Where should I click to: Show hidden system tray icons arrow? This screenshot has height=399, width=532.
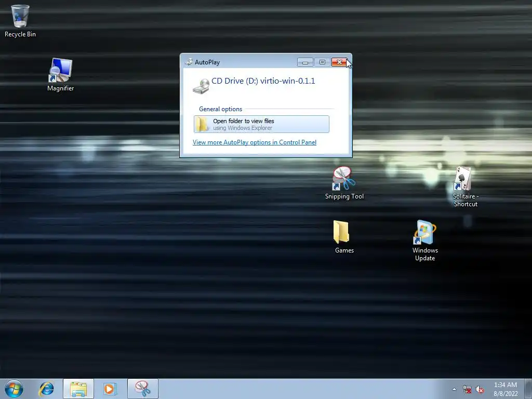454,389
